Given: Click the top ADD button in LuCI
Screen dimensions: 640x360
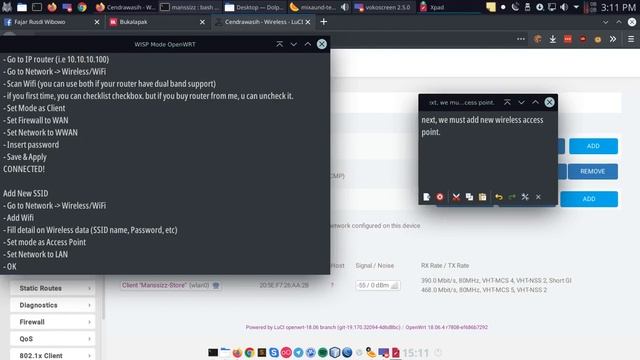Looking at the screenshot, I should (x=593, y=146).
